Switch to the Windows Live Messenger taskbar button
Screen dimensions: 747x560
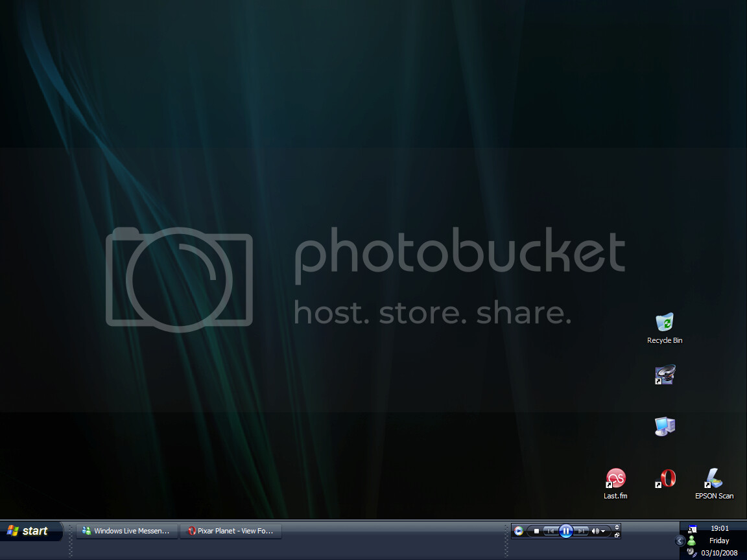pos(127,531)
